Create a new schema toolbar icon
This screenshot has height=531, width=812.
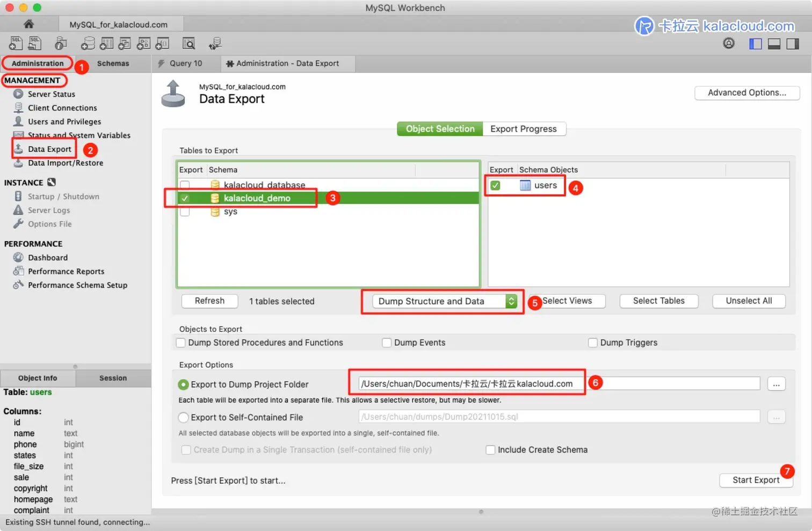coord(88,43)
